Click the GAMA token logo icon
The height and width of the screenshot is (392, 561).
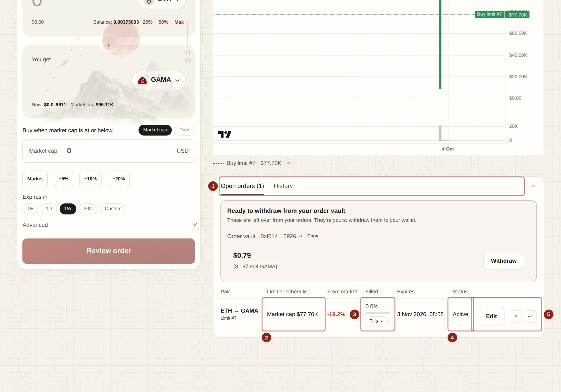[143, 80]
